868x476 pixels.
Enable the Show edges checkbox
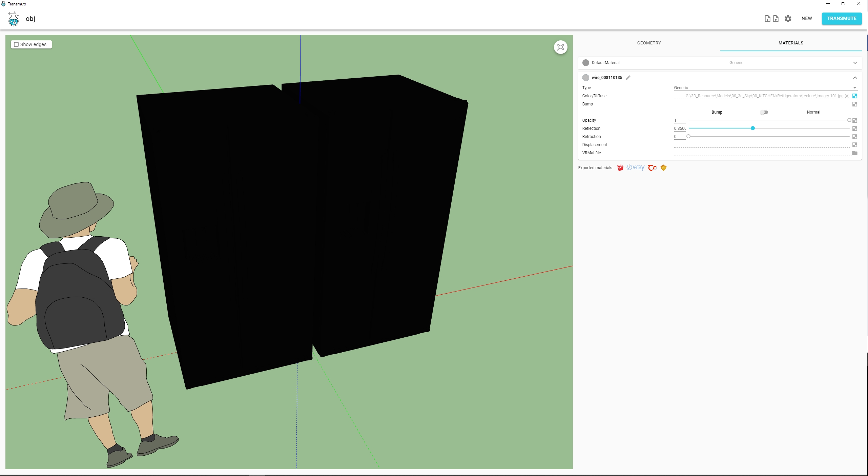point(16,44)
